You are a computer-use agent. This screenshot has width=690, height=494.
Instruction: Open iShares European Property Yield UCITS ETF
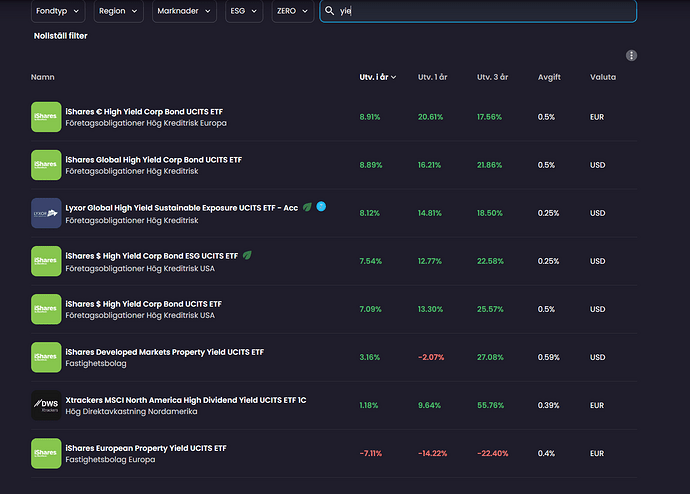click(146, 448)
